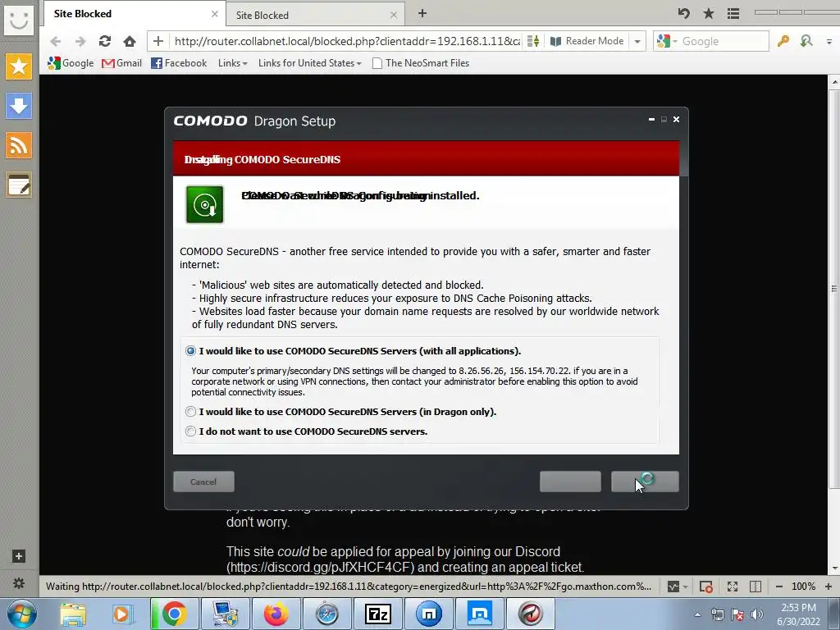
Task: Click the star favorites icon in title bar
Action: coord(708,13)
